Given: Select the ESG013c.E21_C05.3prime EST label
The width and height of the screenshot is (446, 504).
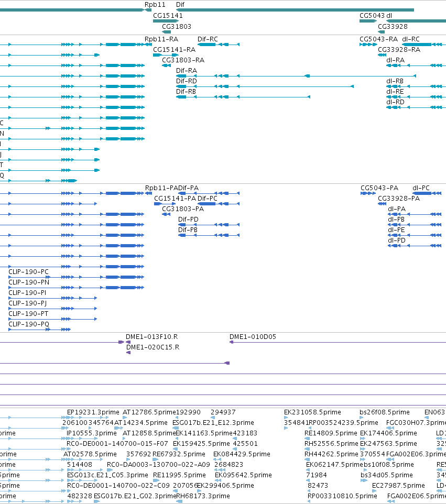Looking at the screenshot, I should pyautogui.click(x=108, y=475).
